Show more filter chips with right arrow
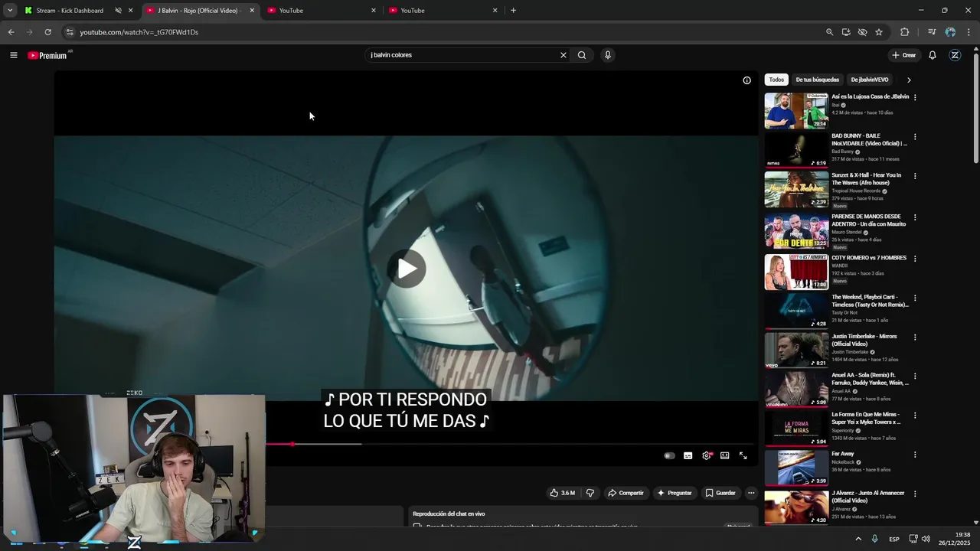This screenshot has width=980, height=551. click(909, 80)
